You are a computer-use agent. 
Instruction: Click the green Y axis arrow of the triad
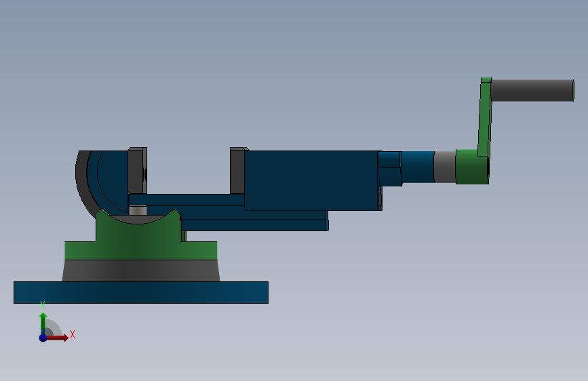point(43,323)
